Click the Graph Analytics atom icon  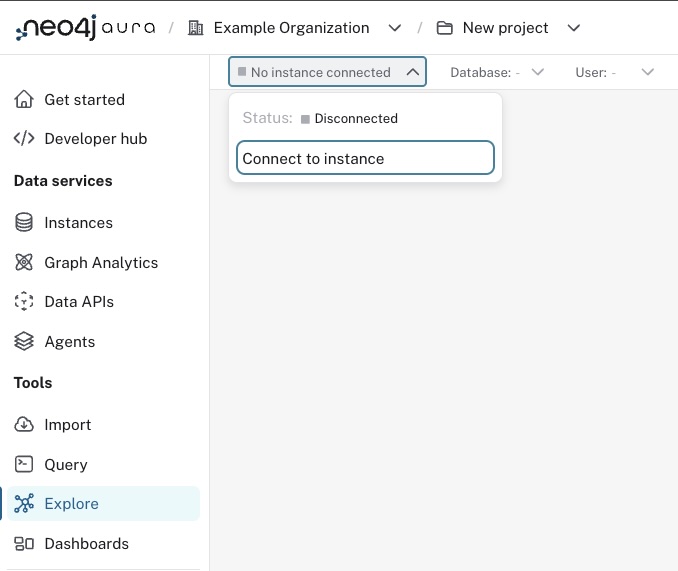pyautogui.click(x=24, y=263)
